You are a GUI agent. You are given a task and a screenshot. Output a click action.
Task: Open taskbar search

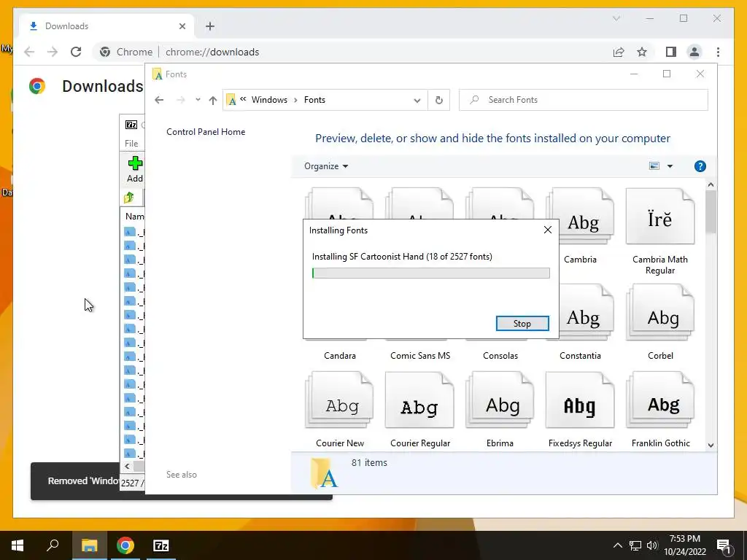tap(53, 545)
